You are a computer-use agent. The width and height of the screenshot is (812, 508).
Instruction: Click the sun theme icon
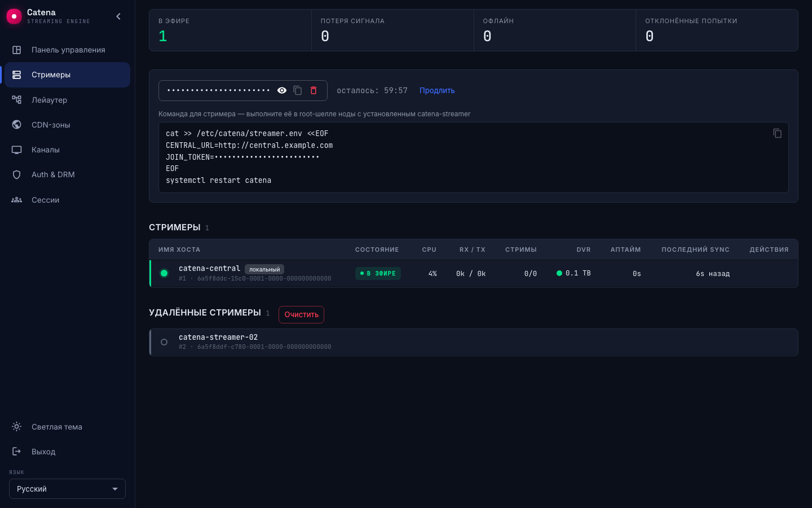[x=17, y=427]
